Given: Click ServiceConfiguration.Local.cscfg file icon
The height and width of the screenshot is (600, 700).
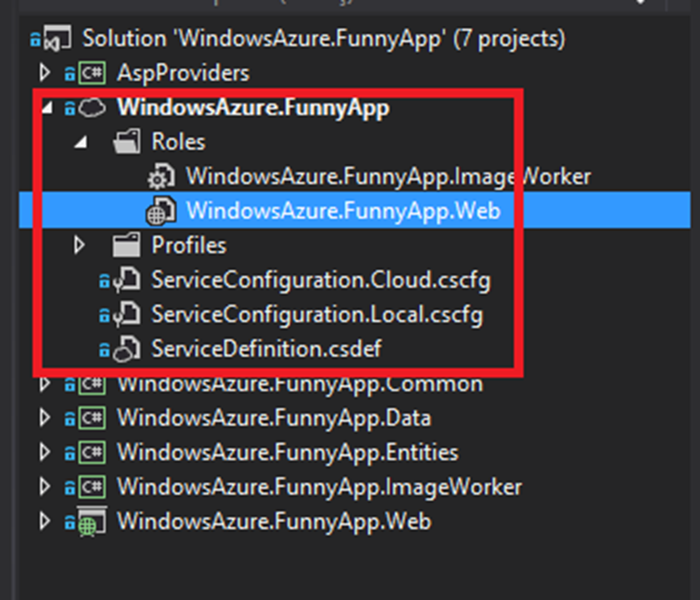Looking at the screenshot, I should (x=127, y=314).
